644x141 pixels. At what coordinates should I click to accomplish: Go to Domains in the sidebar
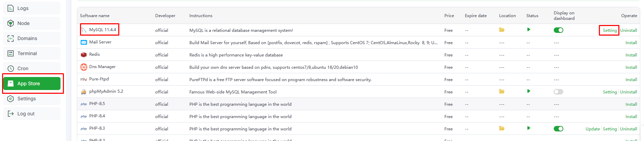[32, 38]
